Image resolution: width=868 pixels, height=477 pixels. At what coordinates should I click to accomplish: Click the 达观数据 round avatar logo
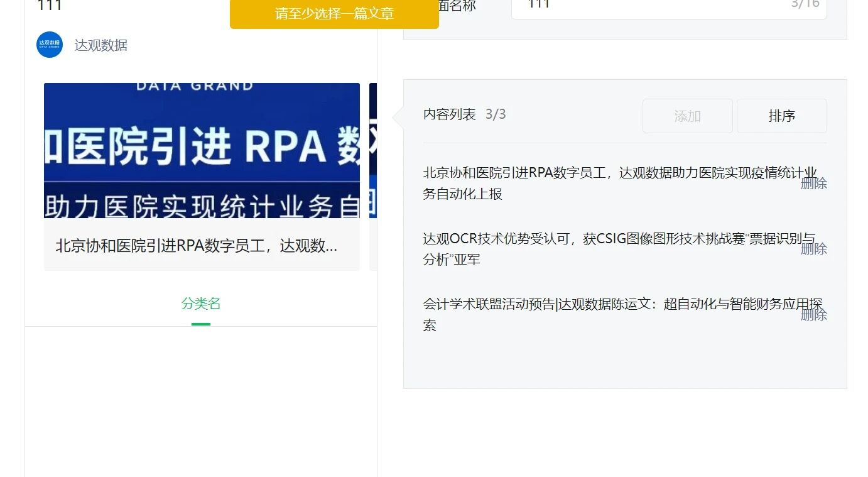click(x=50, y=45)
